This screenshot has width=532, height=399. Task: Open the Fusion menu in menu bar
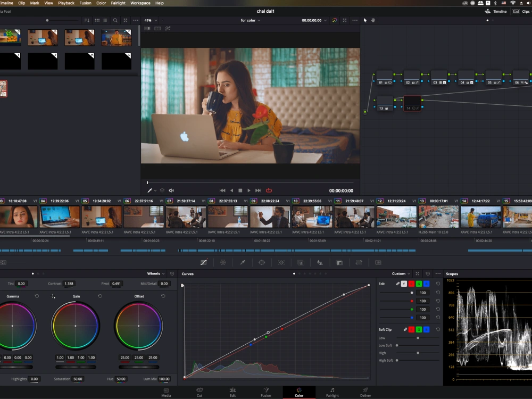pyautogui.click(x=85, y=3)
